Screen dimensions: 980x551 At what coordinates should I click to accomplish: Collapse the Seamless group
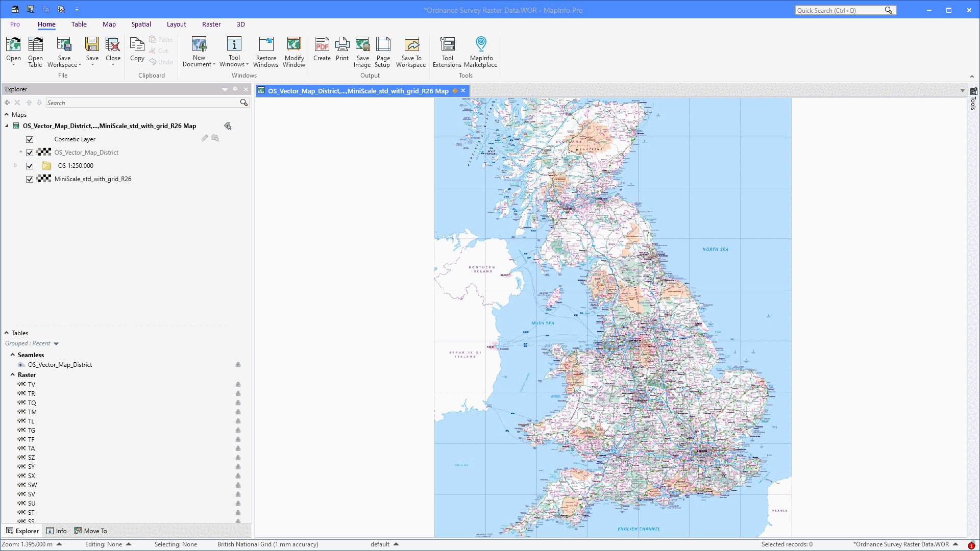pyautogui.click(x=13, y=355)
